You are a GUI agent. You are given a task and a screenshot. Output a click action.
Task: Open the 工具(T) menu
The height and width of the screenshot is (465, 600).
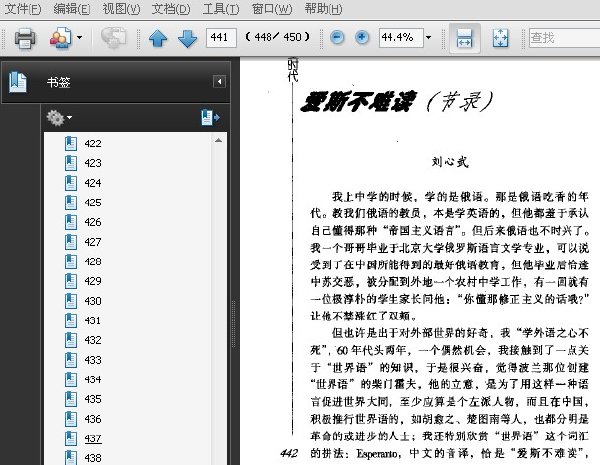point(220,8)
